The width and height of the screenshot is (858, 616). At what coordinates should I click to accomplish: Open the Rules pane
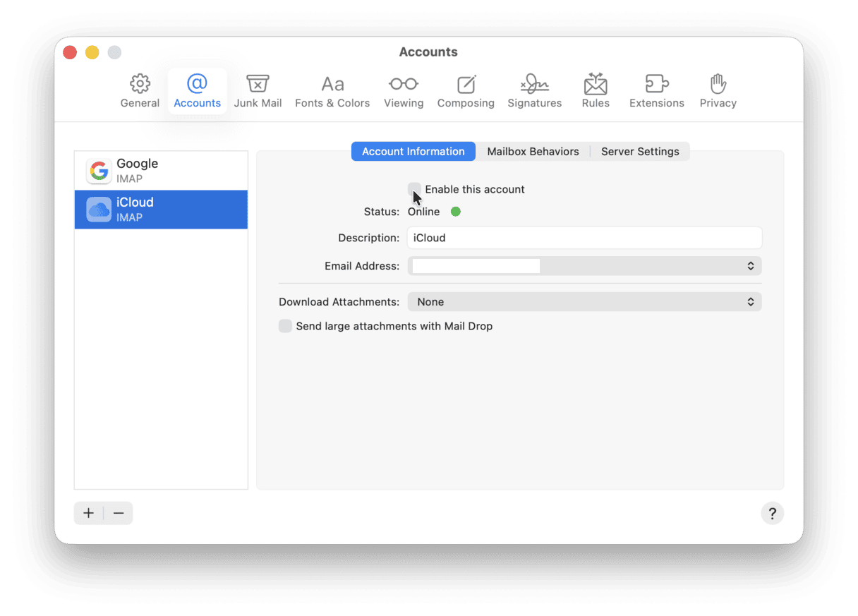[x=596, y=90]
